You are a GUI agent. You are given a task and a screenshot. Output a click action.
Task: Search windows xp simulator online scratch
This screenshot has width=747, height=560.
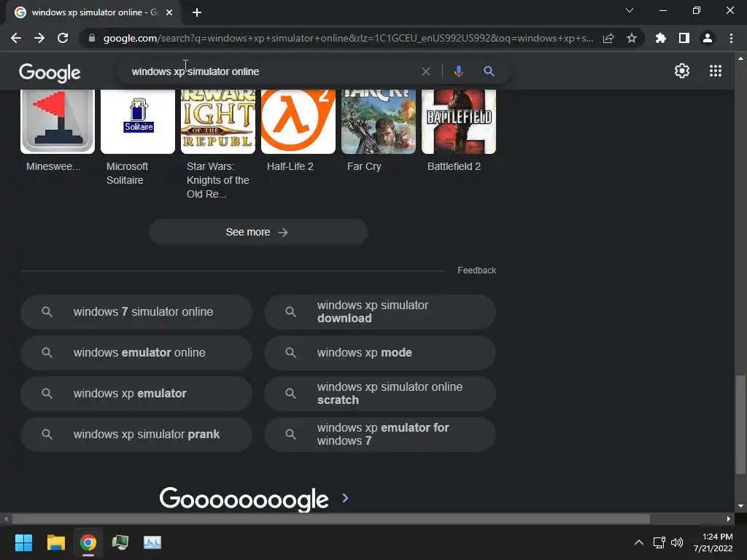coord(380,394)
